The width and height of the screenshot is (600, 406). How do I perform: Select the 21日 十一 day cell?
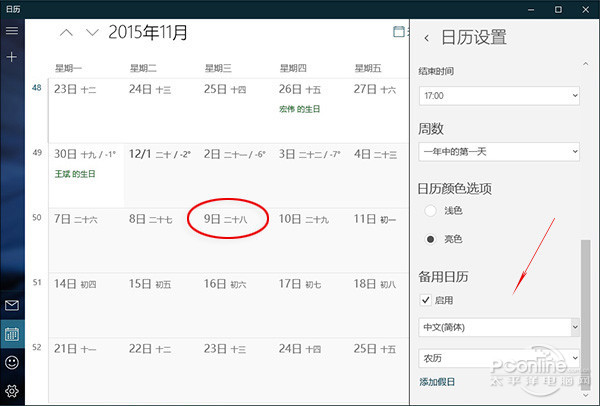click(86, 371)
